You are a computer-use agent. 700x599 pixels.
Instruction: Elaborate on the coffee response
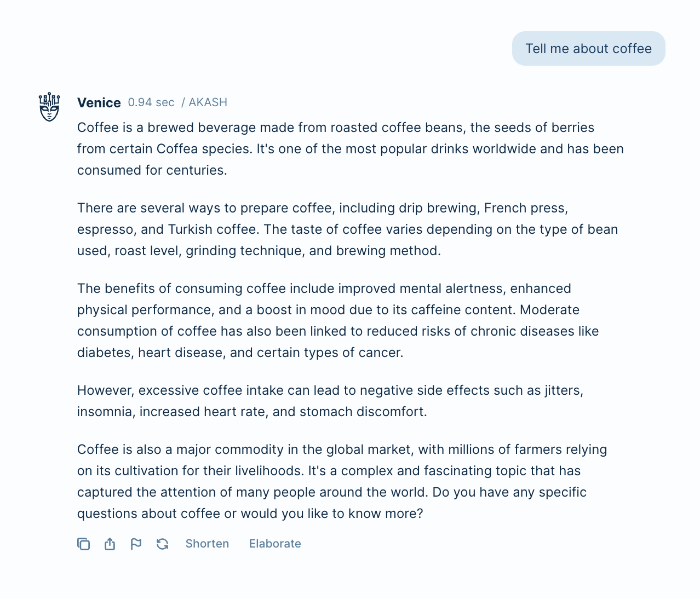click(275, 544)
